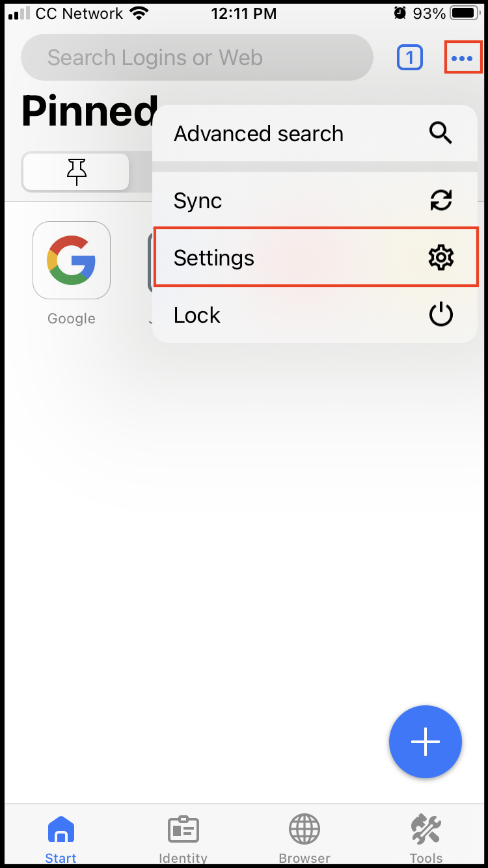Image resolution: width=488 pixels, height=868 pixels.
Task: Select the pushpin segment under Pinned
Action: (77, 172)
